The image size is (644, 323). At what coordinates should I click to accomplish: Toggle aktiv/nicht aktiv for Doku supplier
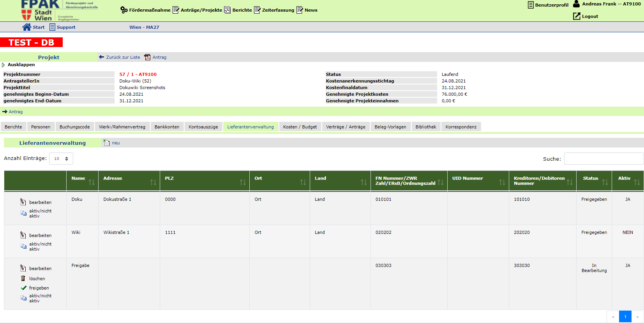(x=23, y=213)
